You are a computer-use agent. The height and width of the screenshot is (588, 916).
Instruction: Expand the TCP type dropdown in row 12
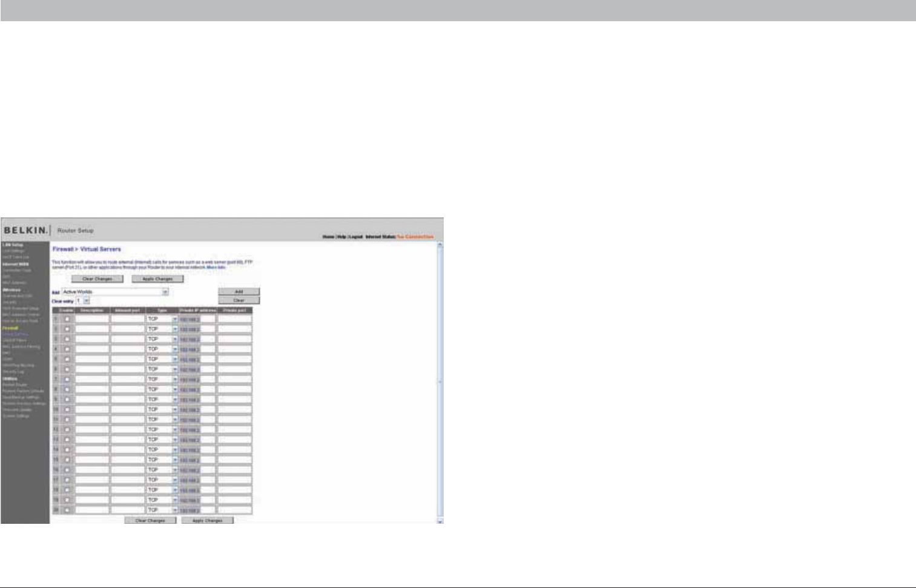click(x=162, y=429)
